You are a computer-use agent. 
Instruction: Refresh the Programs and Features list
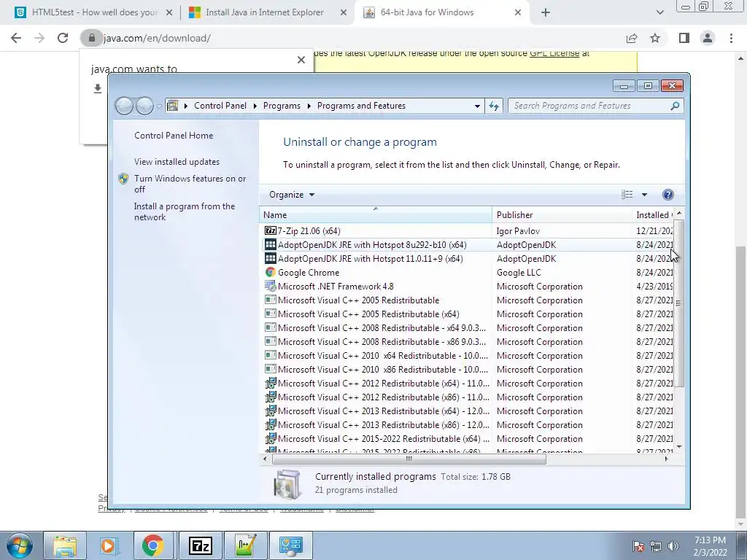494,106
